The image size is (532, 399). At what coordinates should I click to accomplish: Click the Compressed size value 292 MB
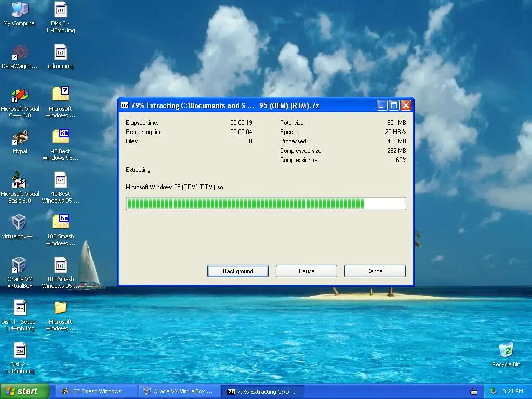pyautogui.click(x=396, y=151)
